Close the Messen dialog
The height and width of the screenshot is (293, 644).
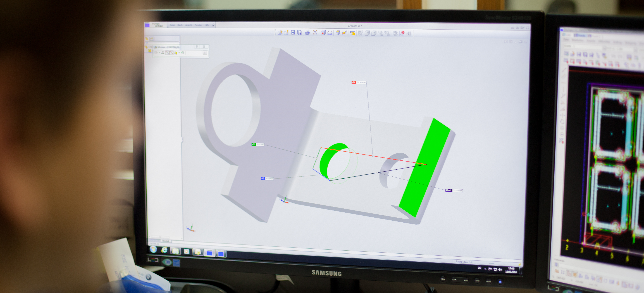tap(204, 47)
